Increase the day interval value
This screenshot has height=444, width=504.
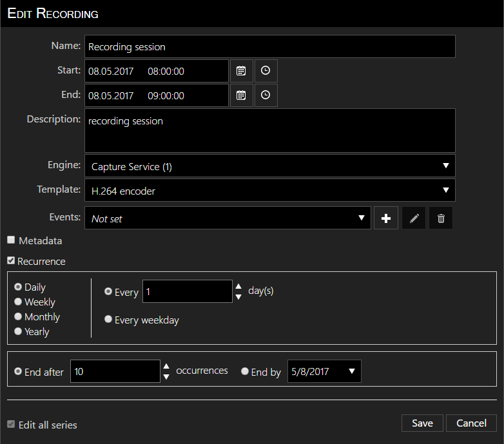238,286
